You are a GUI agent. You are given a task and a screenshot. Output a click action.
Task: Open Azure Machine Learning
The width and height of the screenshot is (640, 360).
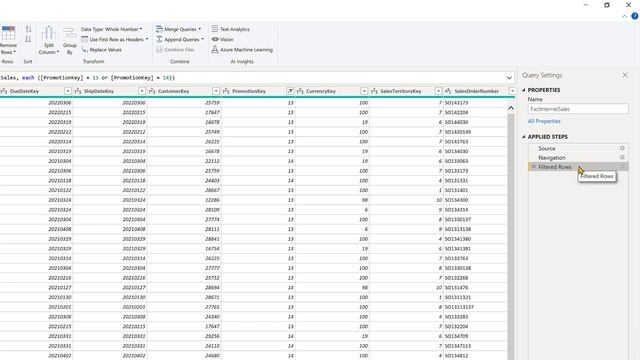[242, 49]
